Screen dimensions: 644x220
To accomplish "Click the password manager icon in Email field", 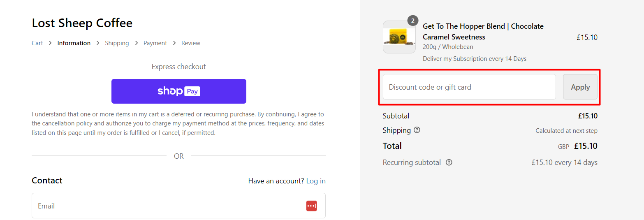I will pyautogui.click(x=311, y=206).
